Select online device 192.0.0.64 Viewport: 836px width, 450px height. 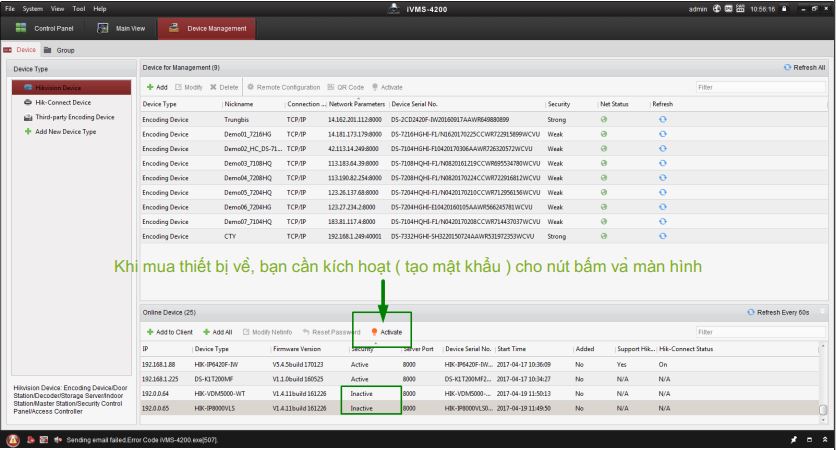coord(479,393)
